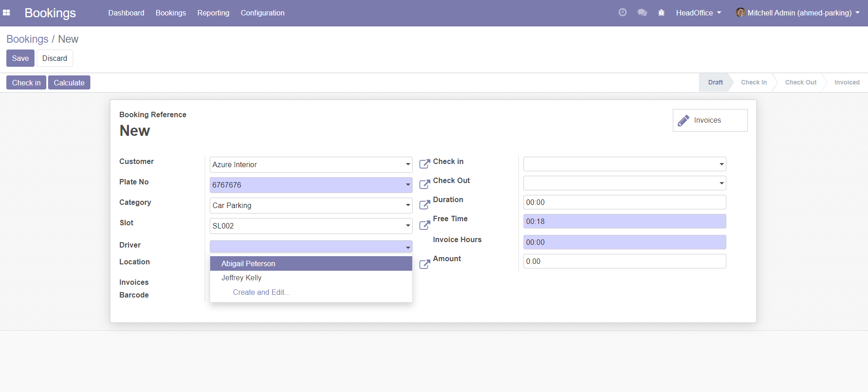Image resolution: width=868 pixels, height=392 pixels.
Task: Open external link next to Customer field
Action: click(424, 164)
